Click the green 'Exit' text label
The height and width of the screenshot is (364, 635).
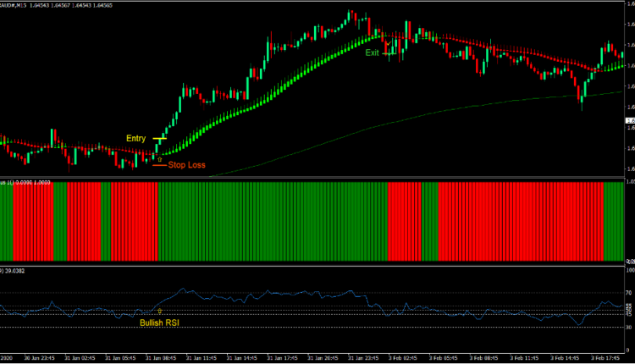tap(372, 52)
